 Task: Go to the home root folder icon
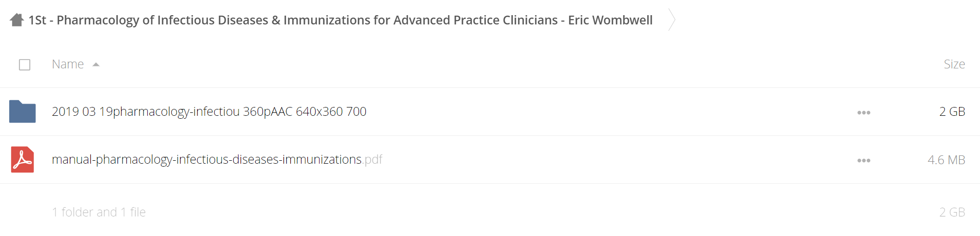click(x=17, y=20)
